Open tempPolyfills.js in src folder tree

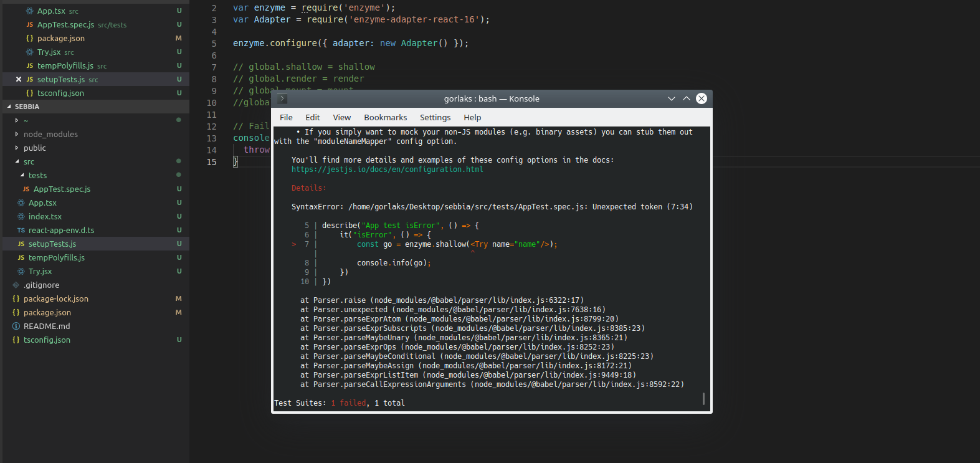point(57,257)
